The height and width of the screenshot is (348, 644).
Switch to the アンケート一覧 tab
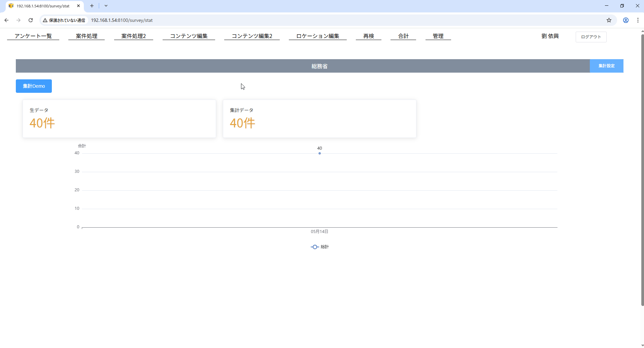[x=33, y=36]
